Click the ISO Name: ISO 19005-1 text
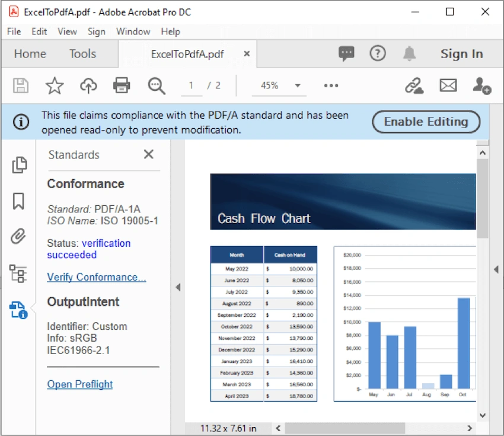504x436 pixels. 103,221
